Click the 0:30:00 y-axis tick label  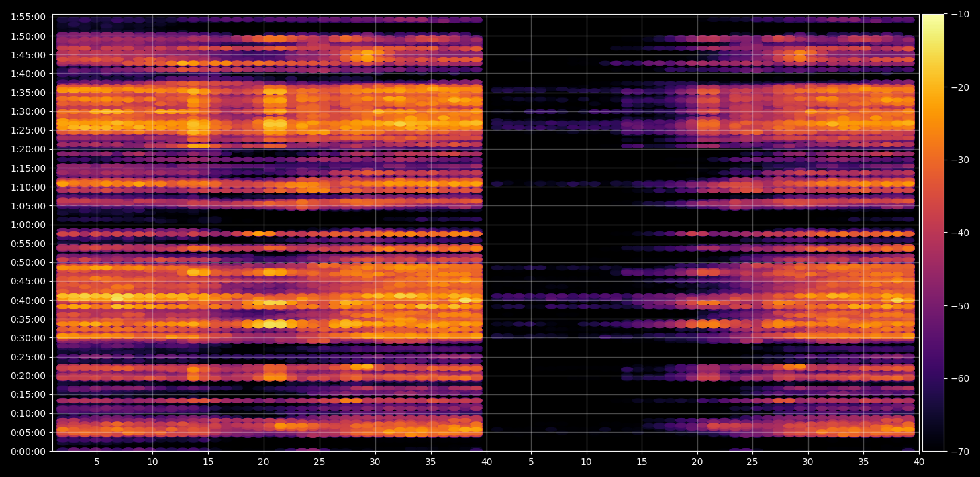(x=28, y=338)
